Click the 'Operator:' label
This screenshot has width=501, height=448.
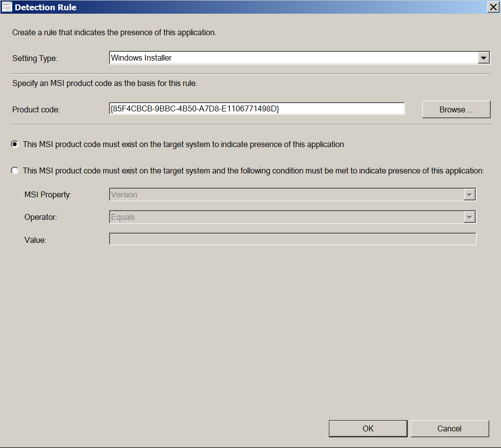41,217
